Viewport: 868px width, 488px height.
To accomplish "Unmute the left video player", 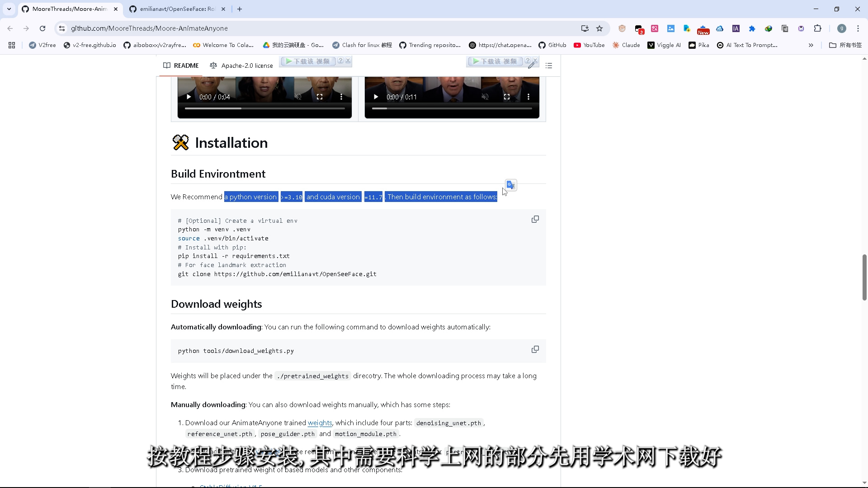I will point(298,97).
